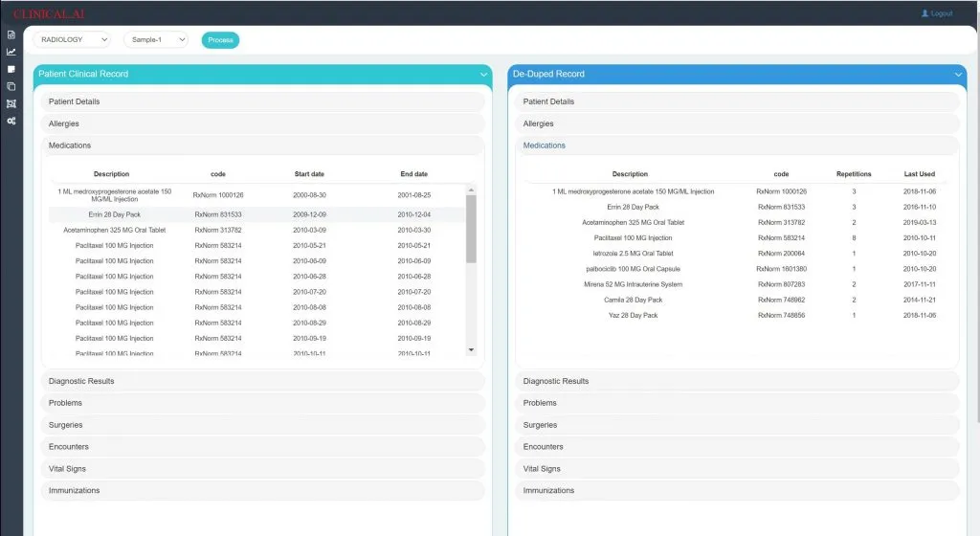Click the medications list scrollbar thumb
This screenshot has height=536, width=980.
click(471, 229)
